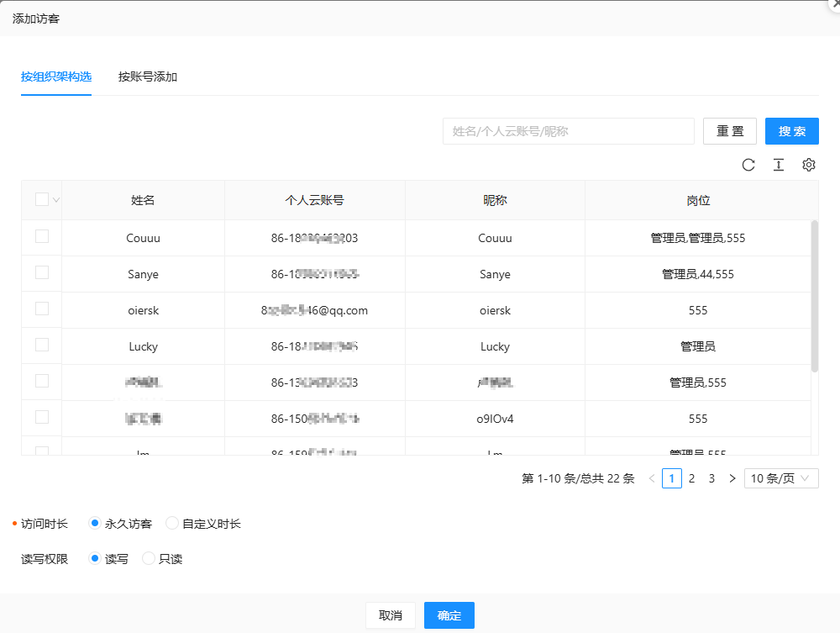
Task: Open the 10 条/页 page size dropdown
Action: click(781, 478)
